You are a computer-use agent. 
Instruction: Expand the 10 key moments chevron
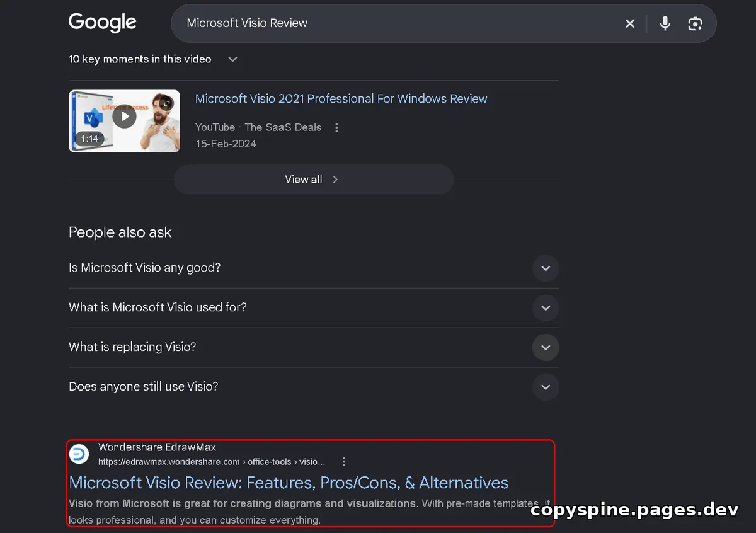point(232,59)
